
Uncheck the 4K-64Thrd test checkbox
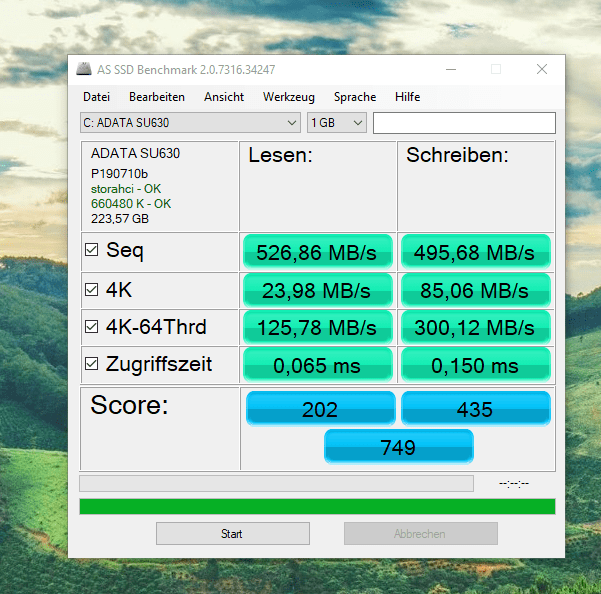[x=92, y=327]
